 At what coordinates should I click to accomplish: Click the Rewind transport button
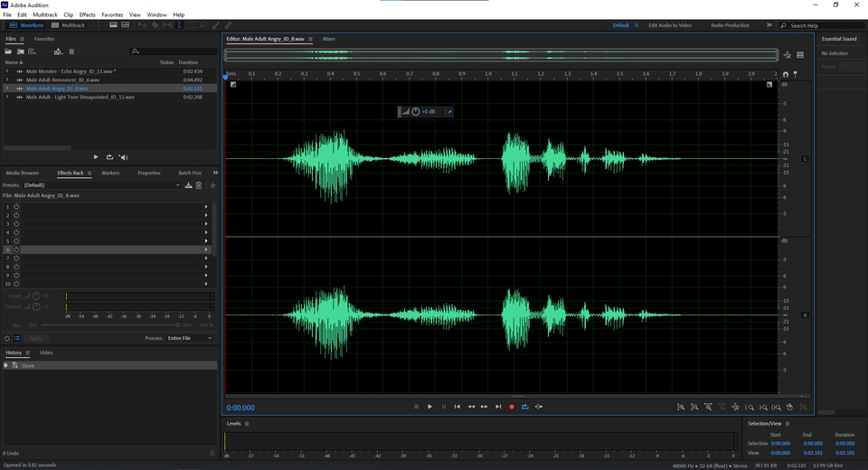471,407
